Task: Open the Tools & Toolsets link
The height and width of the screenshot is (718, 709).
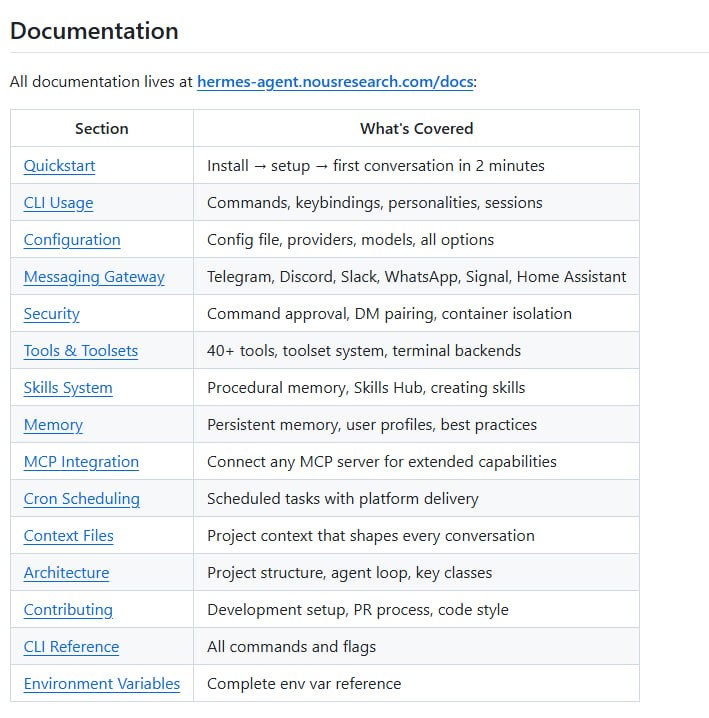Action: 80,351
